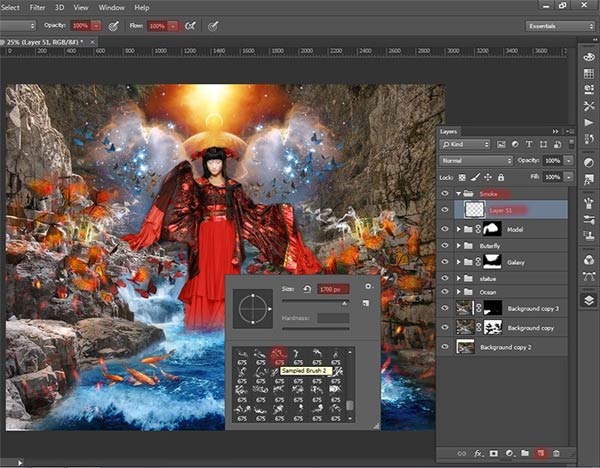This screenshot has height=468, width=600.
Task: Filter layers by pixel layers icon
Action: pyautogui.click(x=501, y=144)
